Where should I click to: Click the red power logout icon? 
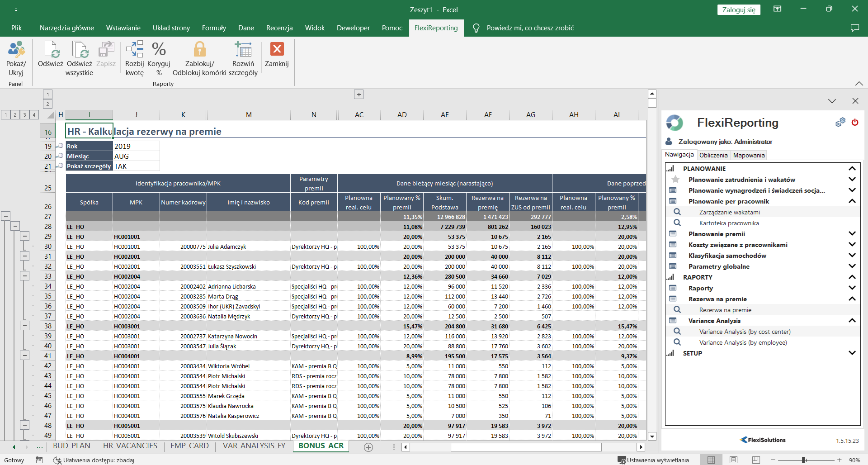[855, 123]
